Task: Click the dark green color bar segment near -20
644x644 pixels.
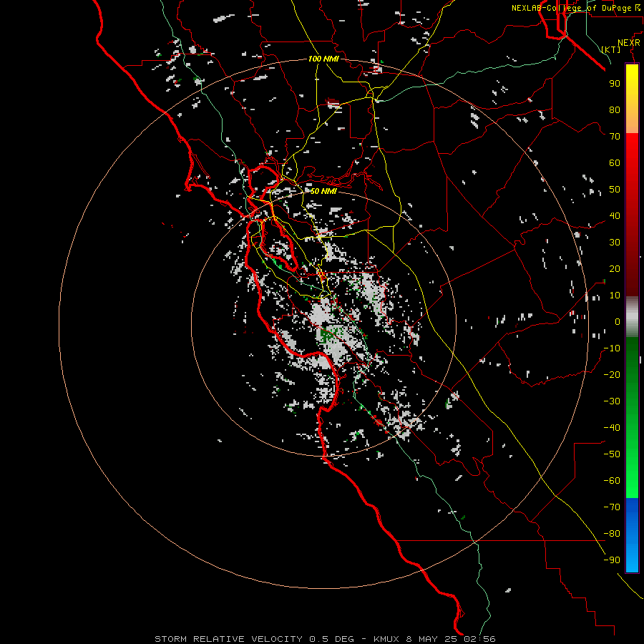Action: 632,370
